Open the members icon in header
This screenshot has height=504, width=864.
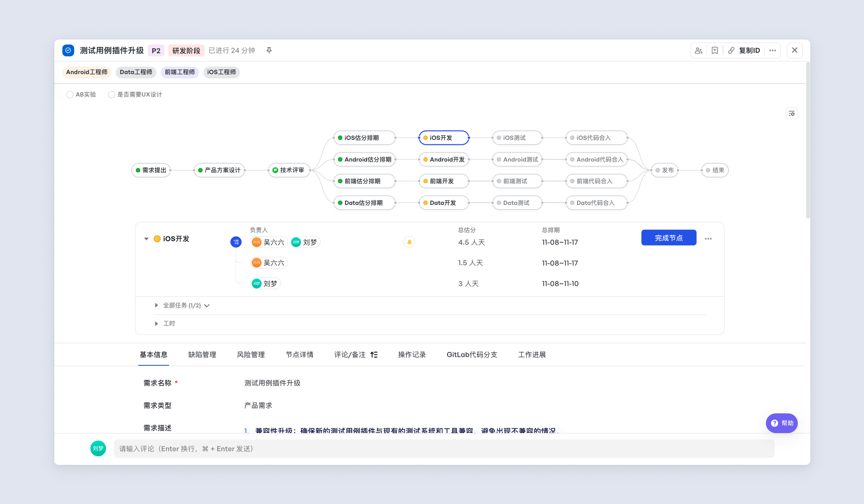[698, 50]
